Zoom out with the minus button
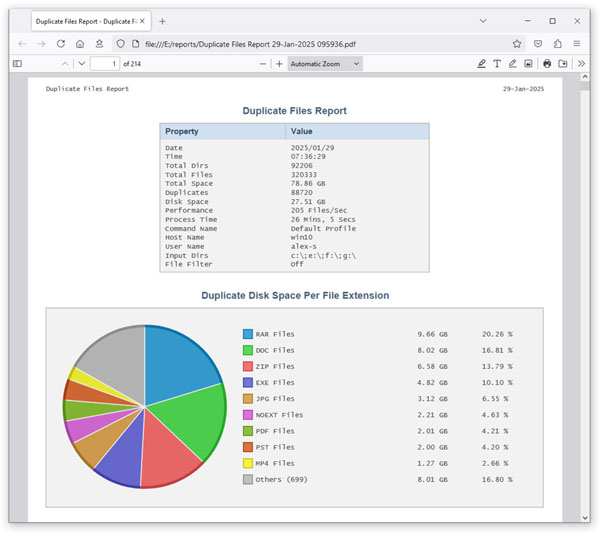The height and width of the screenshot is (533, 600). point(262,64)
